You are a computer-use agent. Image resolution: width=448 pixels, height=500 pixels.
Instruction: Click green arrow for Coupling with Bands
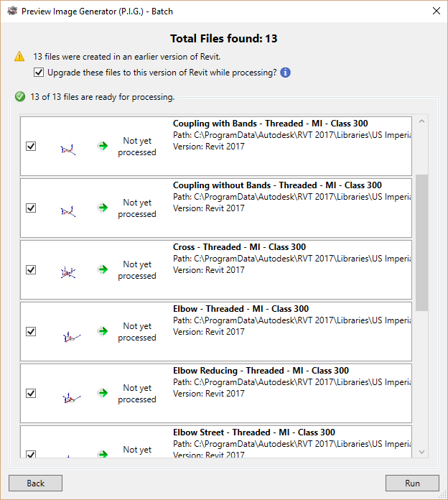103,146
